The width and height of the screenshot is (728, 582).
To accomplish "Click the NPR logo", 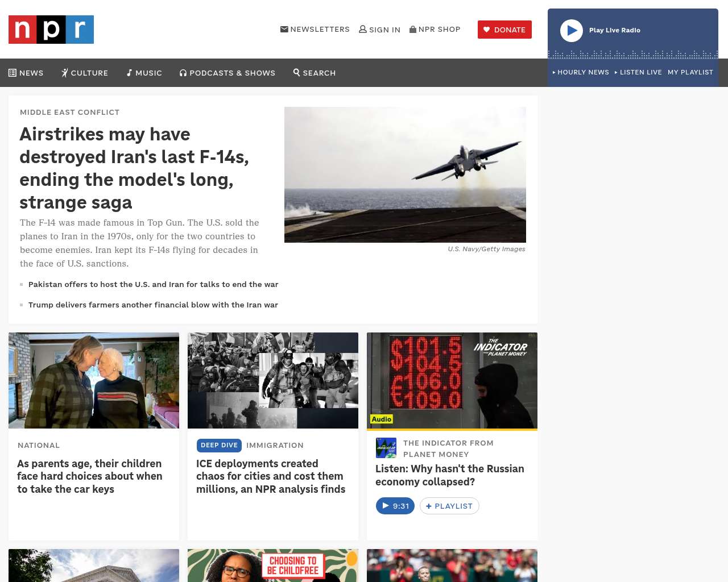I will click(51, 30).
